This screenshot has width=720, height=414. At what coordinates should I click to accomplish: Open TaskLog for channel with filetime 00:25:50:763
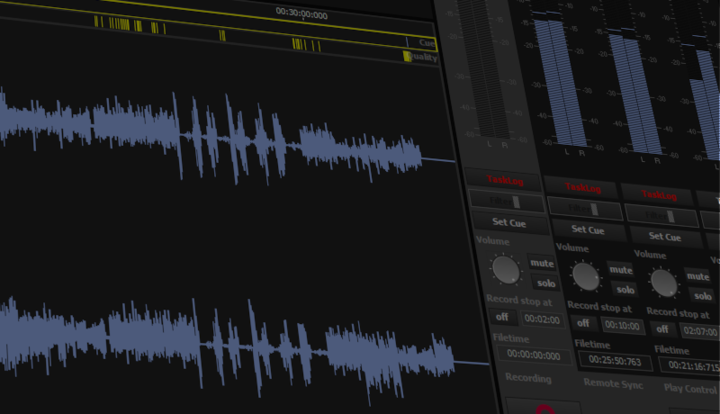coord(582,187)
